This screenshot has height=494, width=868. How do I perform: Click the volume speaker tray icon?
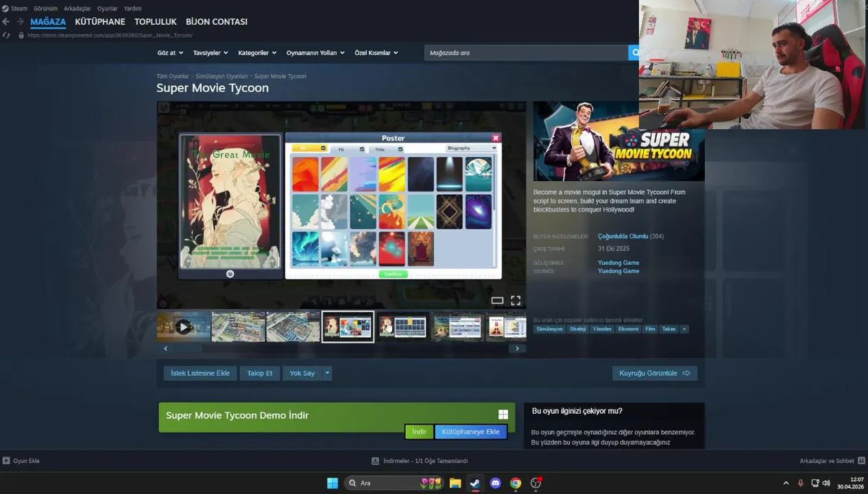[x=826, y=483]
